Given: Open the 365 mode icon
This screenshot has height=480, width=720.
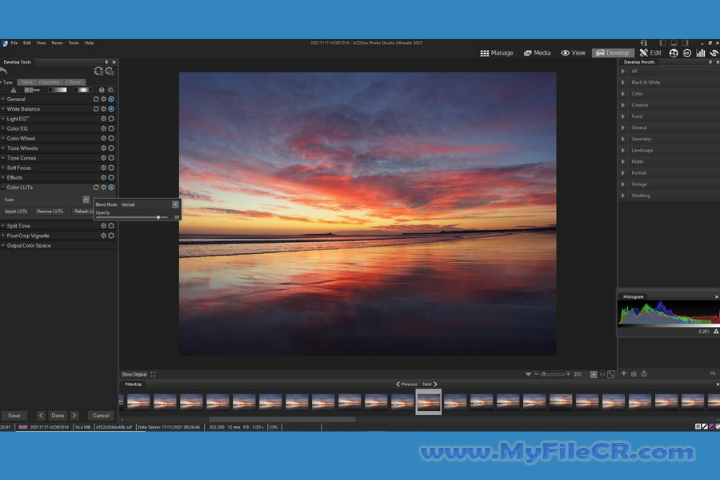Looking at the screenshot, I should [687, 53].
